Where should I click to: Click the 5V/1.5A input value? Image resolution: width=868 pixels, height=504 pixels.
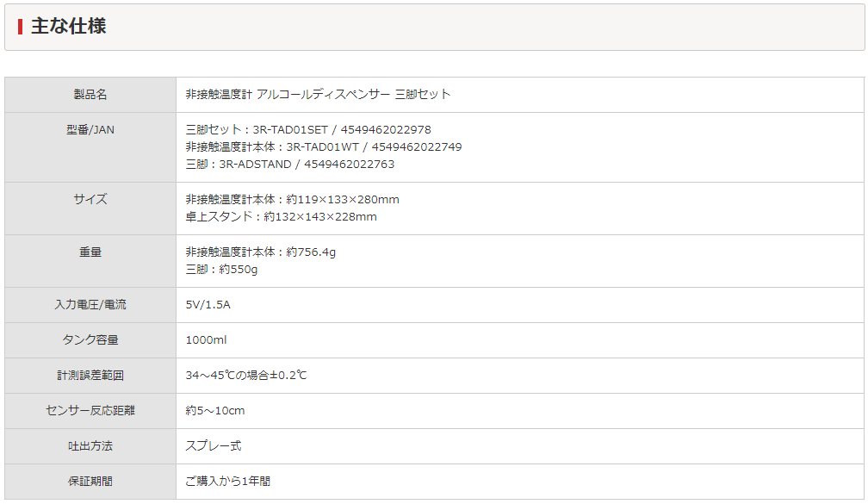(x=208, y=305)
